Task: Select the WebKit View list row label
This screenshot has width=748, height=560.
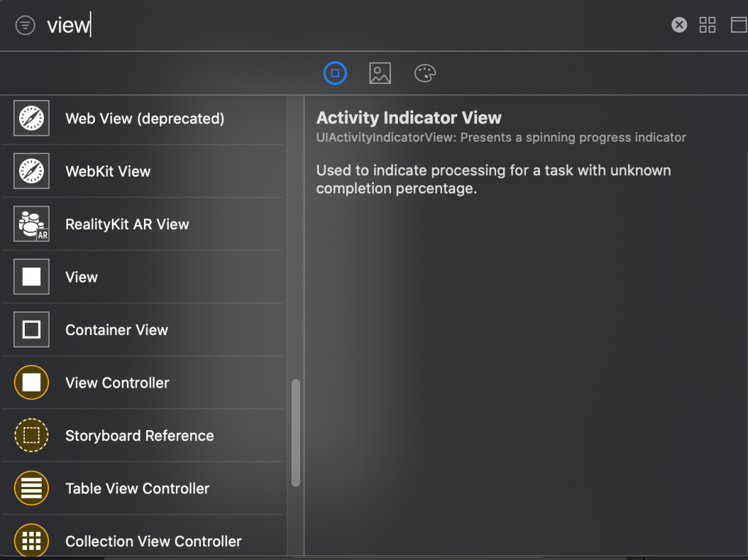Action: pyautogui.click(x=108, y=172)
